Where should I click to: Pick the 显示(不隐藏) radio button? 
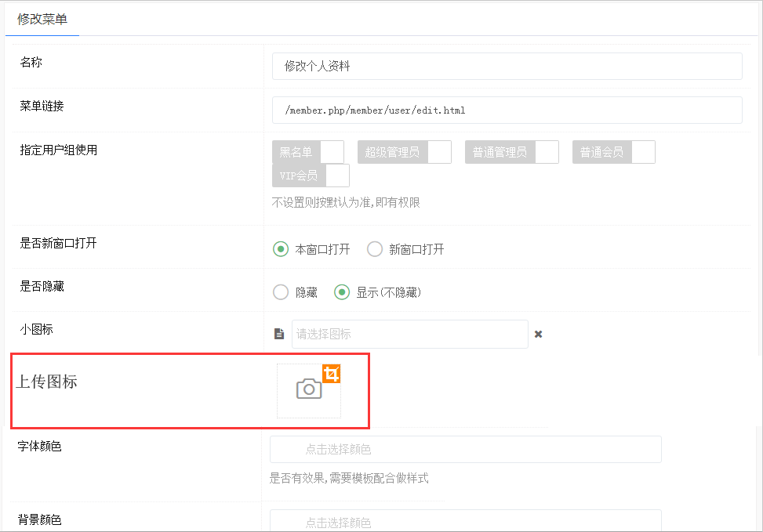coord(342,292)
